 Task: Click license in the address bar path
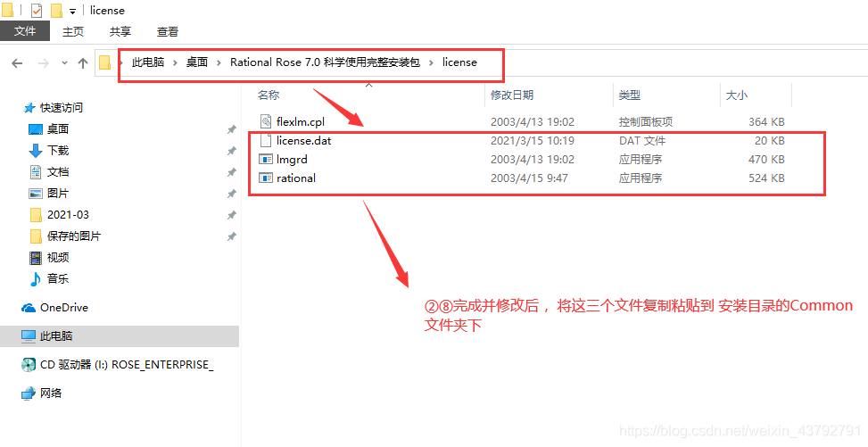click(x=459, y=62)
